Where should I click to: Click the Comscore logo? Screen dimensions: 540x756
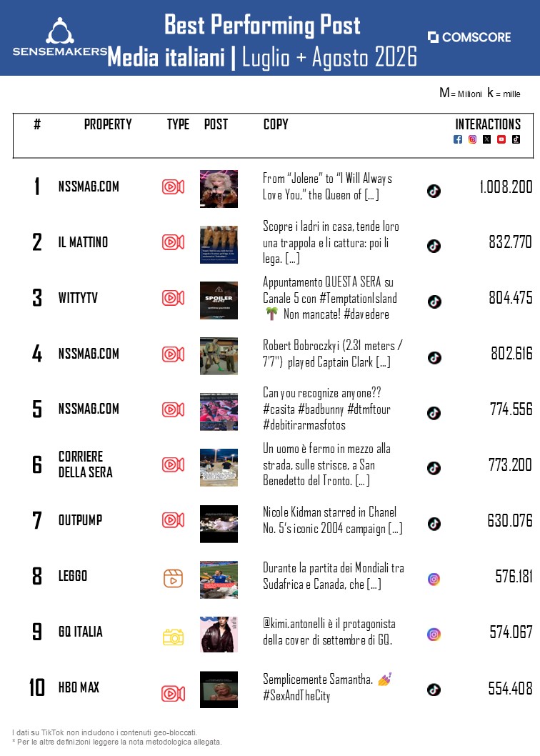(469, 37)
